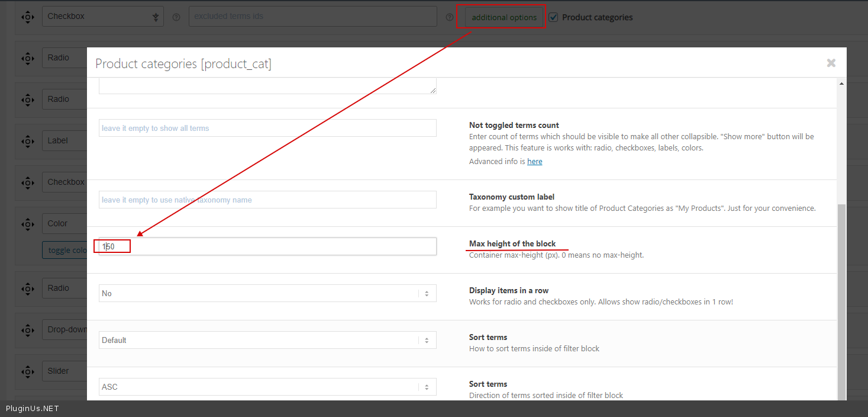Open the top Checkbox type dropdown
Viewport: 868px width, 417px height.
102,17
